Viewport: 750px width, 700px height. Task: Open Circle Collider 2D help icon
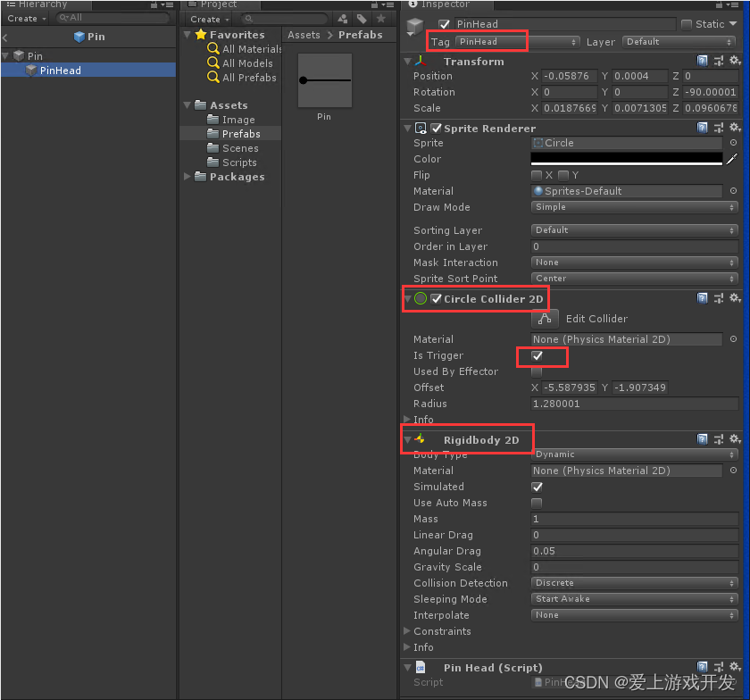(702, 298)
